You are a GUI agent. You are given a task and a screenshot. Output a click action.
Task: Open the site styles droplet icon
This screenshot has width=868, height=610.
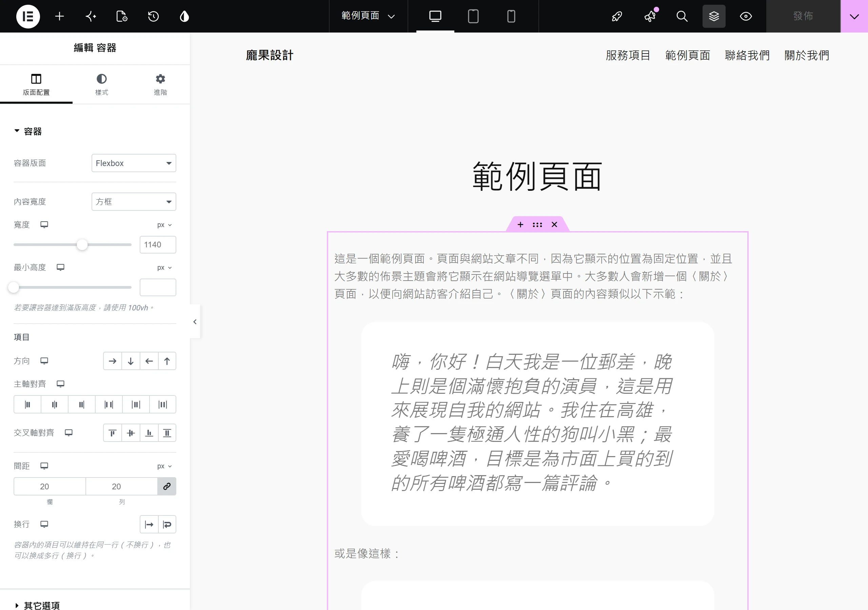click(x=184, y=16)
